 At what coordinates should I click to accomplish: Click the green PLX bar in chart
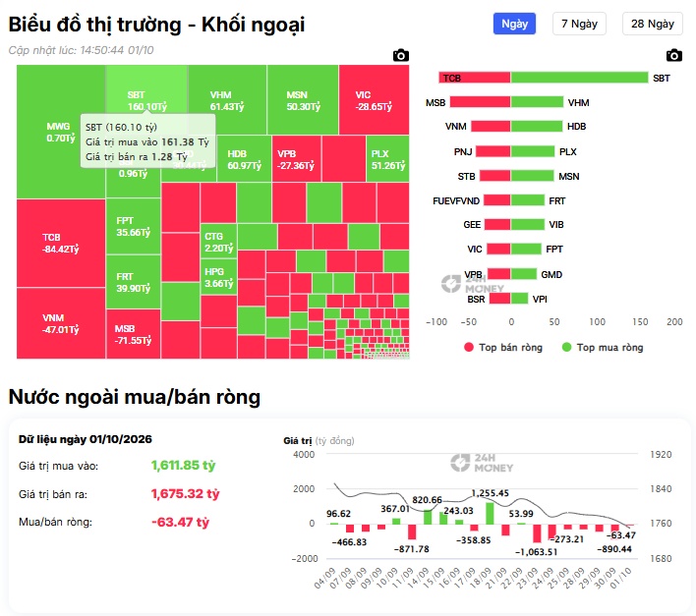[533, 151]
